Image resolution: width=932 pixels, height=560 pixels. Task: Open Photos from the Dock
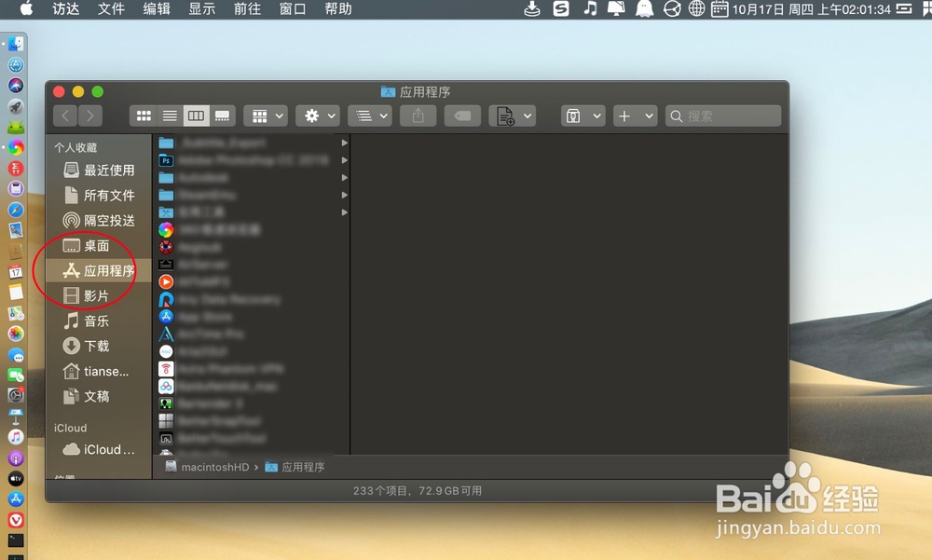point(16,334)
